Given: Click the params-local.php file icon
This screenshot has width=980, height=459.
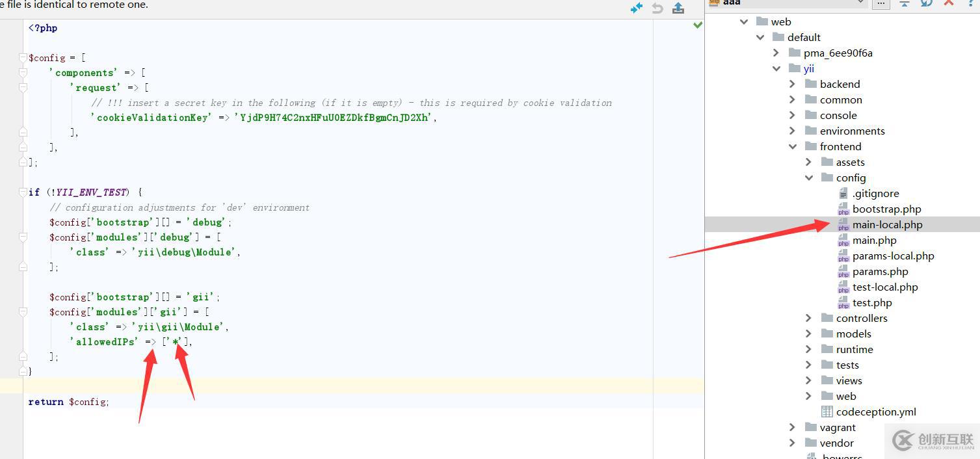Looking at the screenshot, I should (x=843, y=256).
